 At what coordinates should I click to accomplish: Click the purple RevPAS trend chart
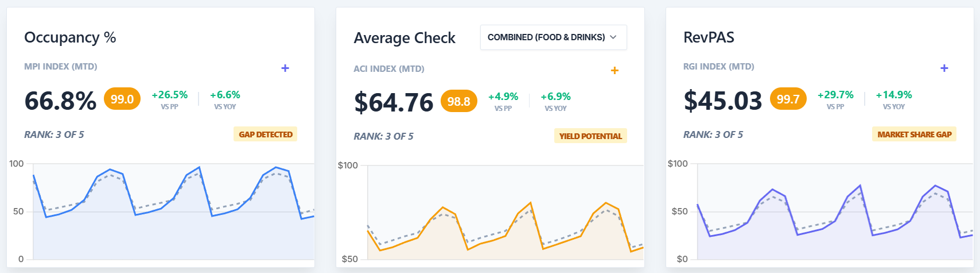click(835, 212)
